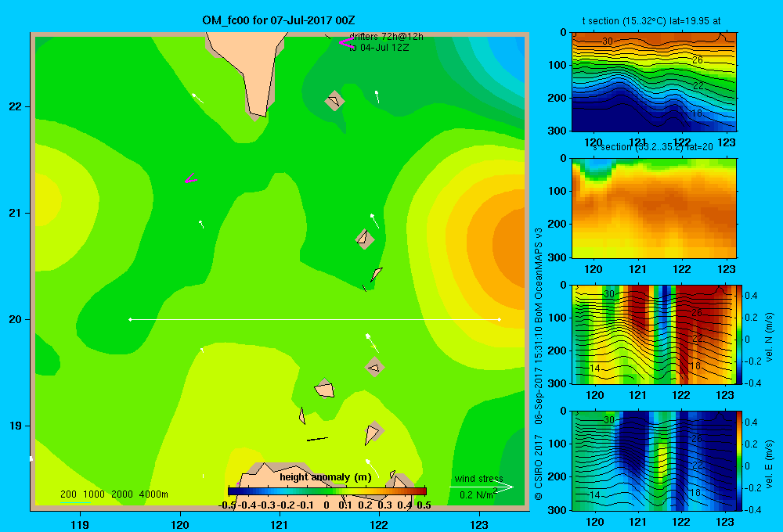Click the map title OM_fc00 for 07-Jul-2017 00Z

click(x=278, y=20)
